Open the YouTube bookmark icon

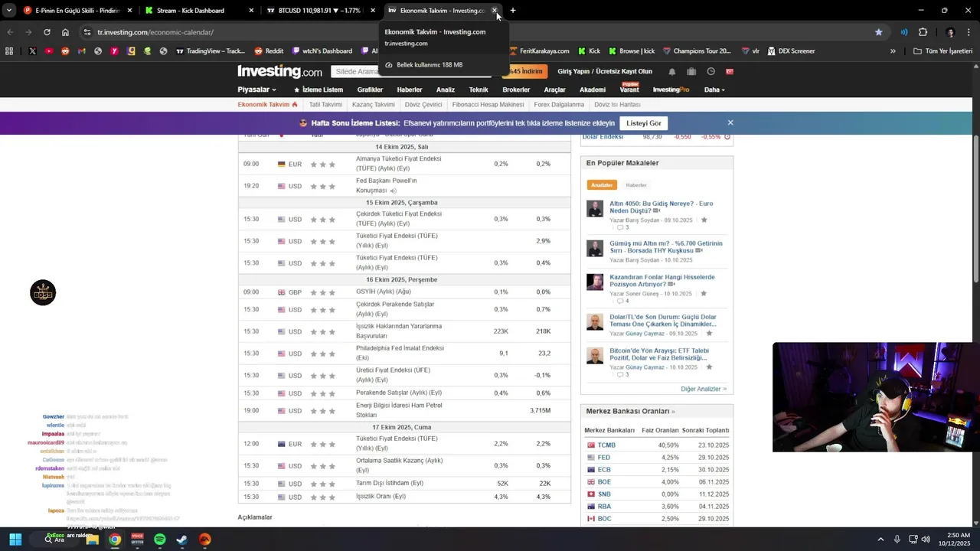point(49,51)
